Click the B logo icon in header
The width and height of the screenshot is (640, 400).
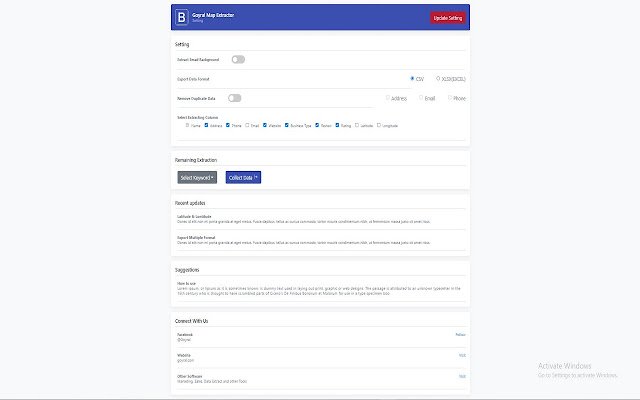182,18
